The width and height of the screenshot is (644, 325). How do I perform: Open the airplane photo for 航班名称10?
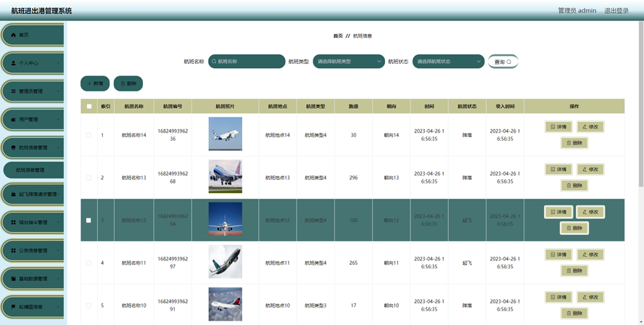point(225,305)
